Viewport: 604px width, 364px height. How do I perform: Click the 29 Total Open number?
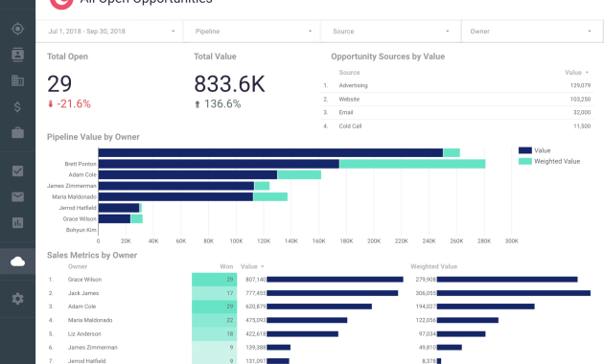pos(59,84)
